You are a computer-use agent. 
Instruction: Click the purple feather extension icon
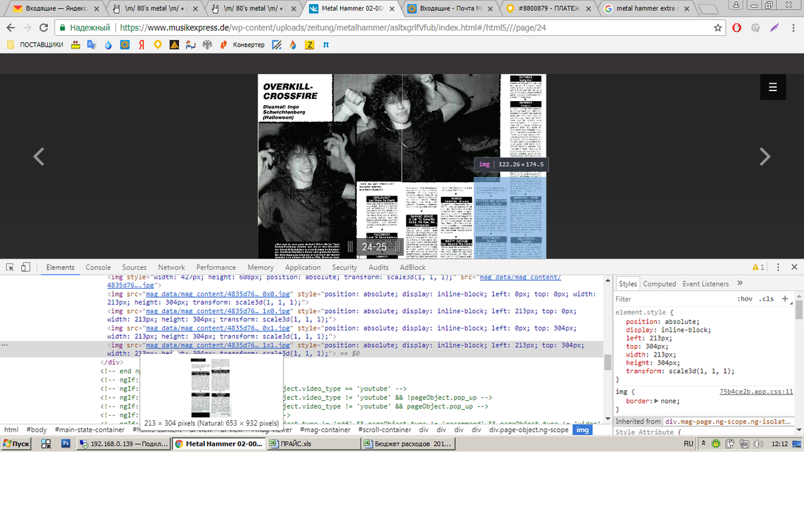point(775,28)
